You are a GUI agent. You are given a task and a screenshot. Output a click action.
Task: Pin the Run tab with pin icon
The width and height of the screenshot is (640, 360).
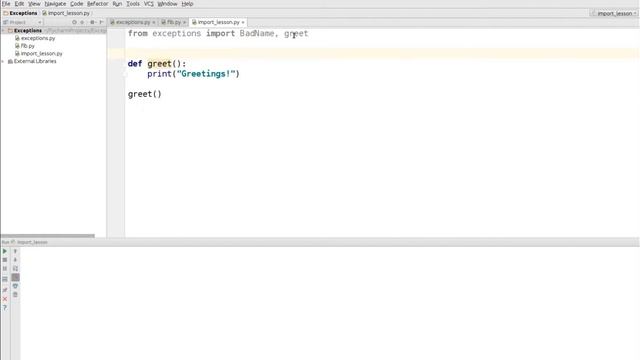5,290
